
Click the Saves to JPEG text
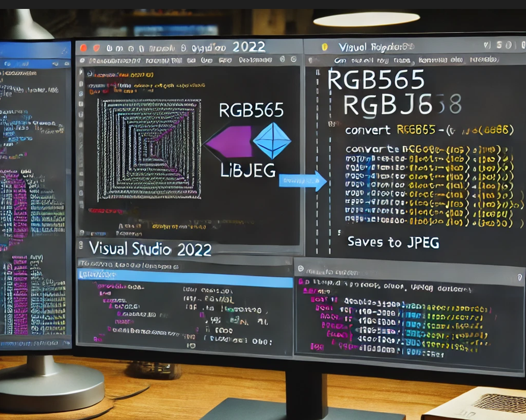click(x=393, y=242)
